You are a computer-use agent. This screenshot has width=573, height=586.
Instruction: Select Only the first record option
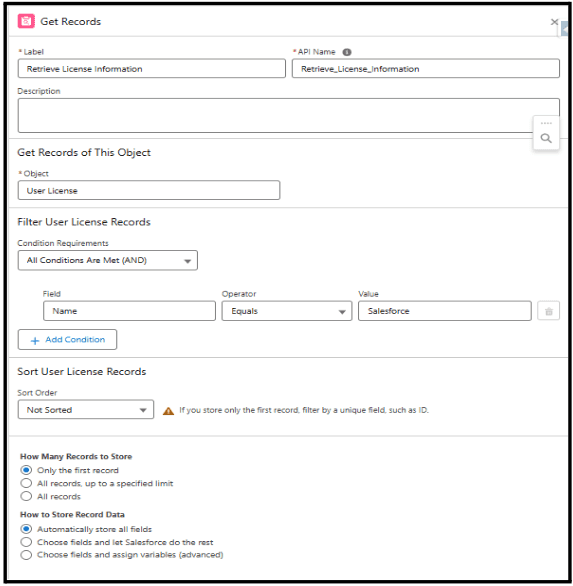pyautogui.click(x=26, y=470)
